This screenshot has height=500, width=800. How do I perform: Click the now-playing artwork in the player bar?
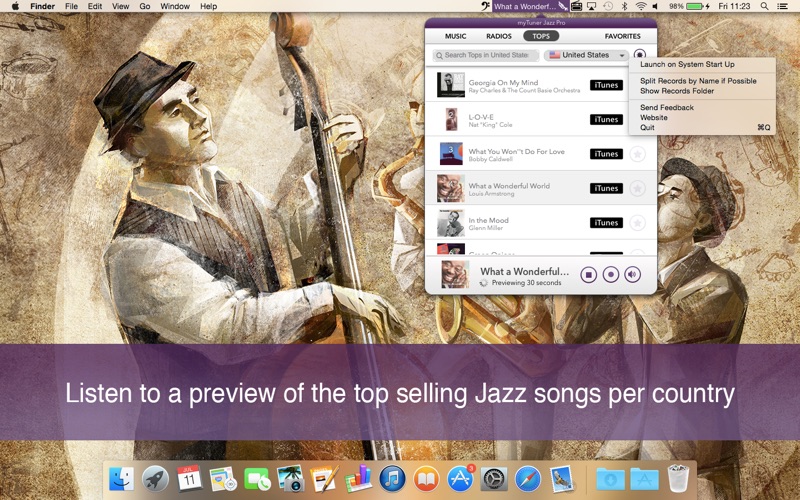(455, 274)
